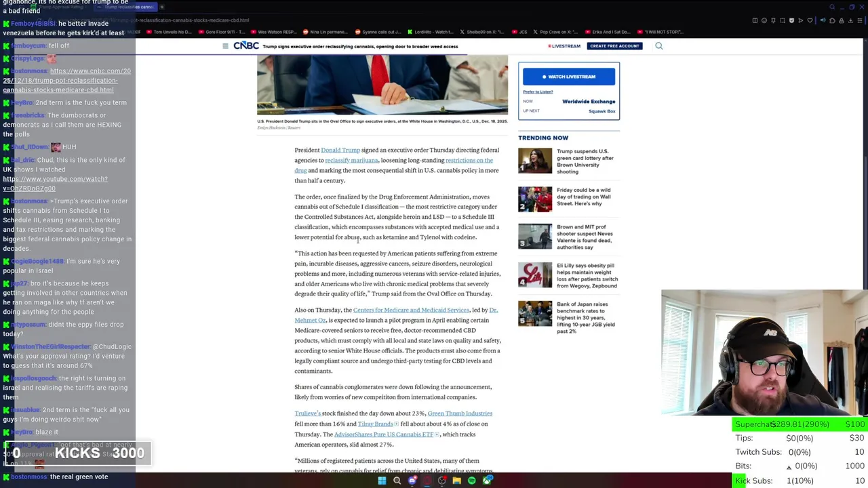Open the easy setup lines icon

pos(860,20)
